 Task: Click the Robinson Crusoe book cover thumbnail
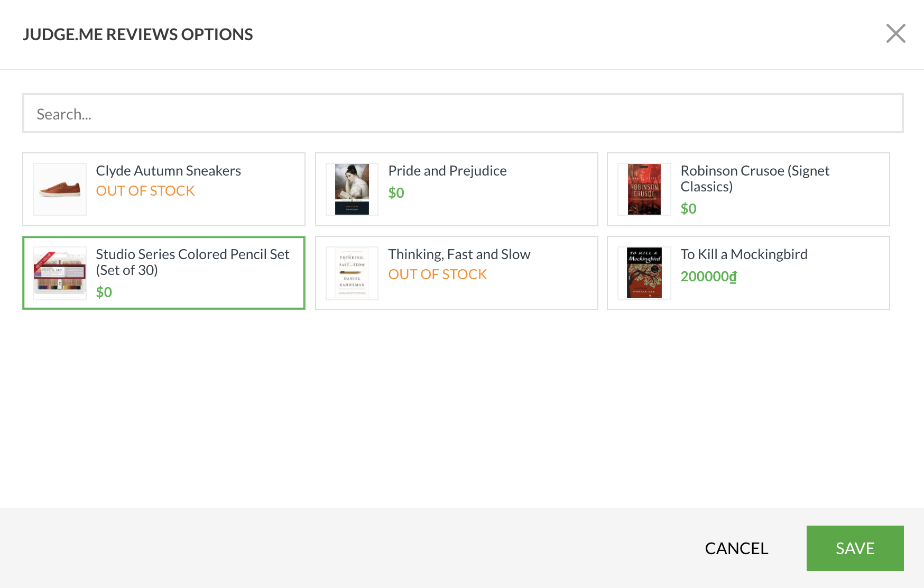(644, 189)
